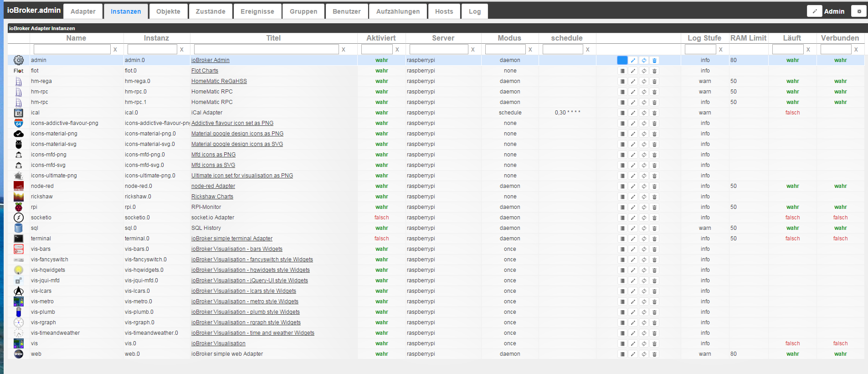Reload the icons-mfd-svg instance
The width and height of the screenshot is (868, 374).
[x=644, y=165]
